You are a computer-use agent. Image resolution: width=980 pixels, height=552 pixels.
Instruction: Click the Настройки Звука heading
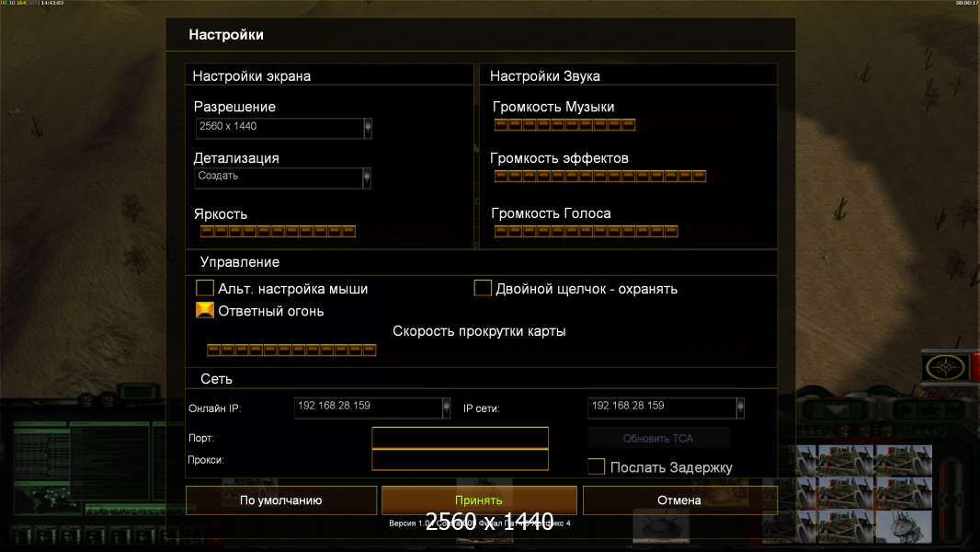pos(545,76)
